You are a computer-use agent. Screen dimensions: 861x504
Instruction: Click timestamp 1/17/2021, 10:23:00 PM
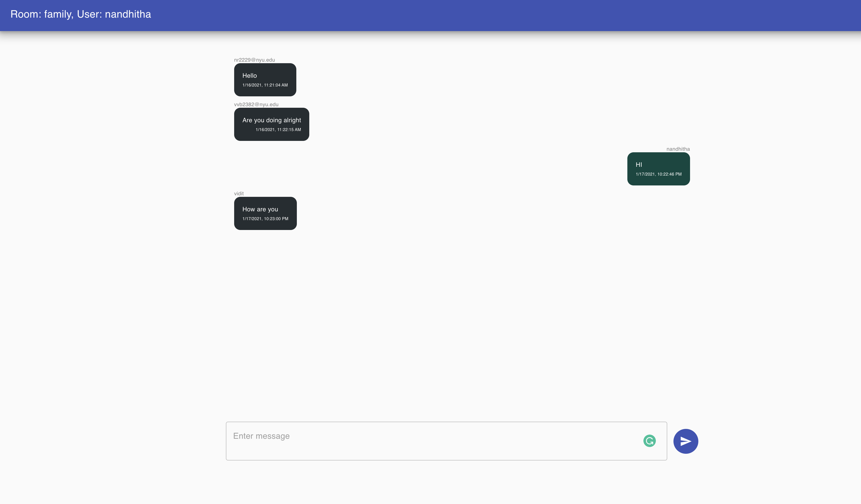click(x=265, y=219)
